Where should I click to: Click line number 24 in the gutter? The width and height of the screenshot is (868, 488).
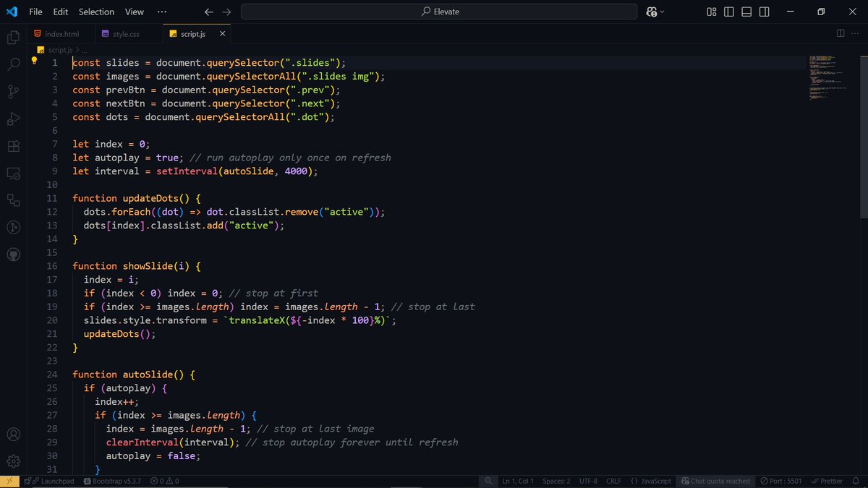click(51, 374)
